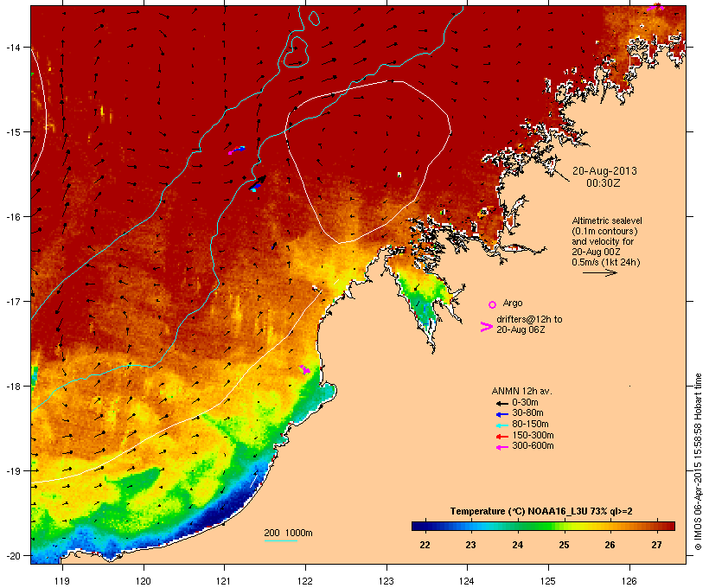Click the 'and velocity for' caption line
The height and width of the screenshot is (588, 709).
coord(603,241)
